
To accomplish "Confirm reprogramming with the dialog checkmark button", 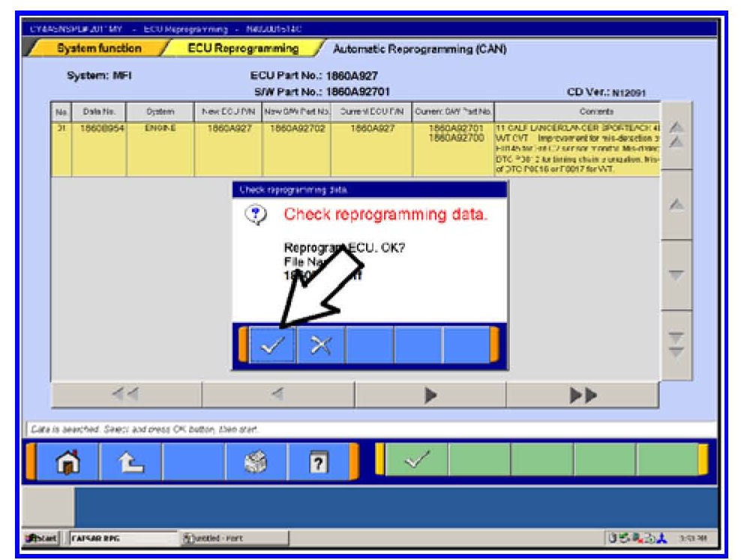I will 271,346.
